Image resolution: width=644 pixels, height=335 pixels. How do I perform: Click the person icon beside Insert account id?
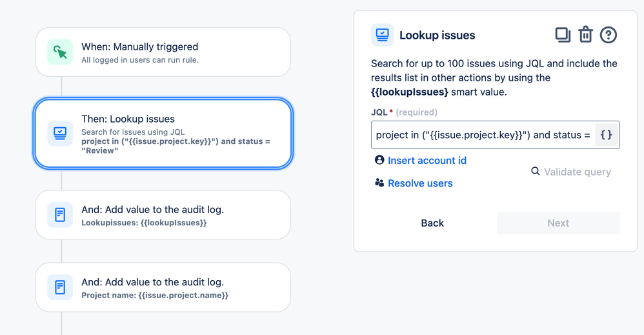pos(379,160)
